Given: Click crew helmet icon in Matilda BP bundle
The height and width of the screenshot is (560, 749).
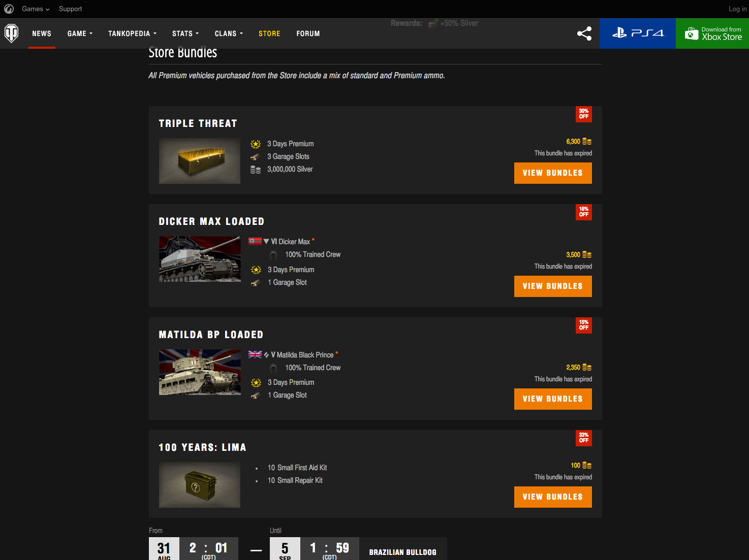Looking at the screenshot, I should pos(273,368).
